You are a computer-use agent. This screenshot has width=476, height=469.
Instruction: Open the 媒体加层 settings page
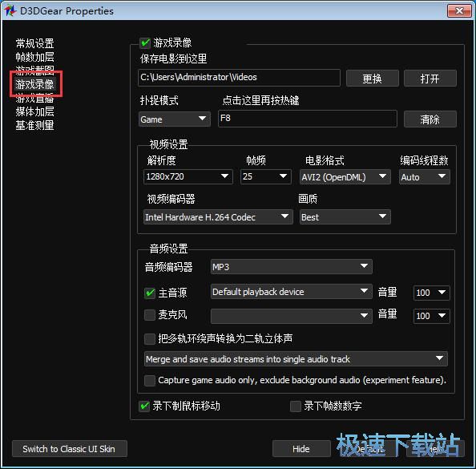(x=34, y=111)
